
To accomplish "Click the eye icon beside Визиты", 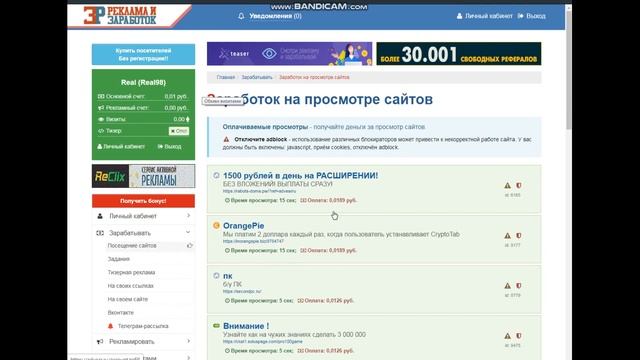I will pos(101,119).
